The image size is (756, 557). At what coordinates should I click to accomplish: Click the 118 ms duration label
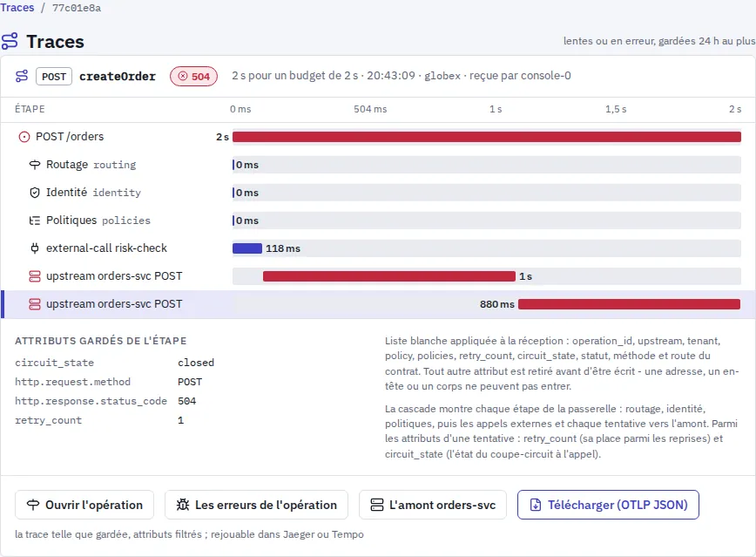click(x=283, y=248)
